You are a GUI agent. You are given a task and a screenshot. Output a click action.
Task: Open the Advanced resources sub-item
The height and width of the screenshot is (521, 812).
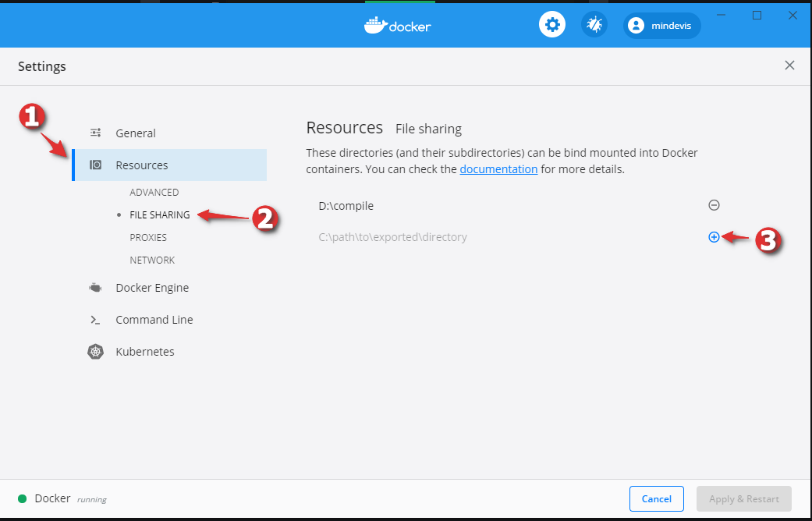[154, 193]
